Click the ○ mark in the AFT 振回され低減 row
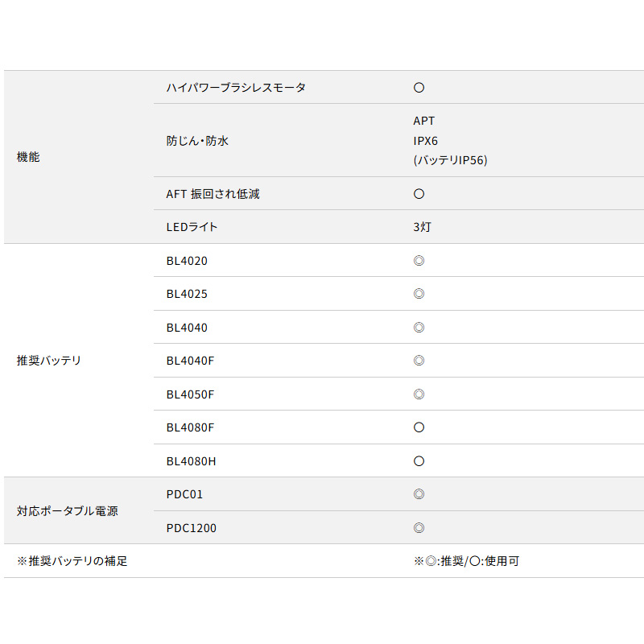The height and width of the screenshot is (644, 644). pos(419,194)
